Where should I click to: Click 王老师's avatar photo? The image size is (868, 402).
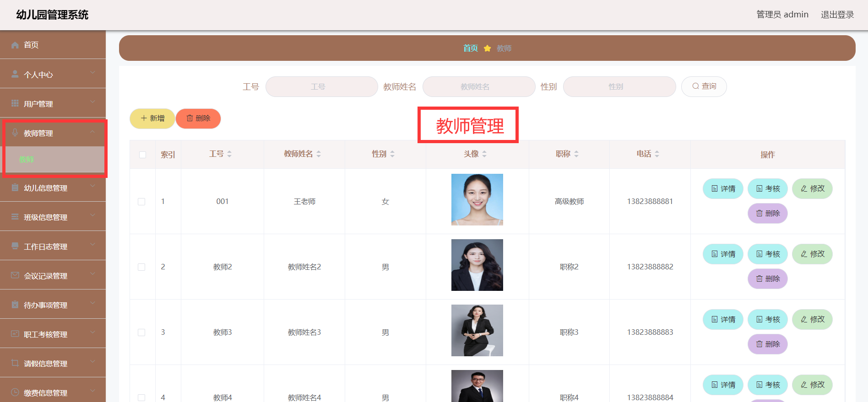point(477,199)
